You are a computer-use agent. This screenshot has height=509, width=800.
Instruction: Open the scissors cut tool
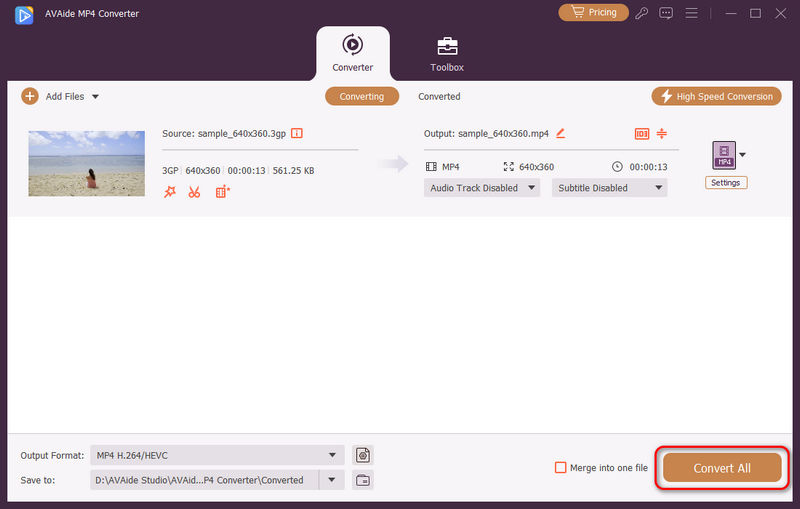coord(194,192)
